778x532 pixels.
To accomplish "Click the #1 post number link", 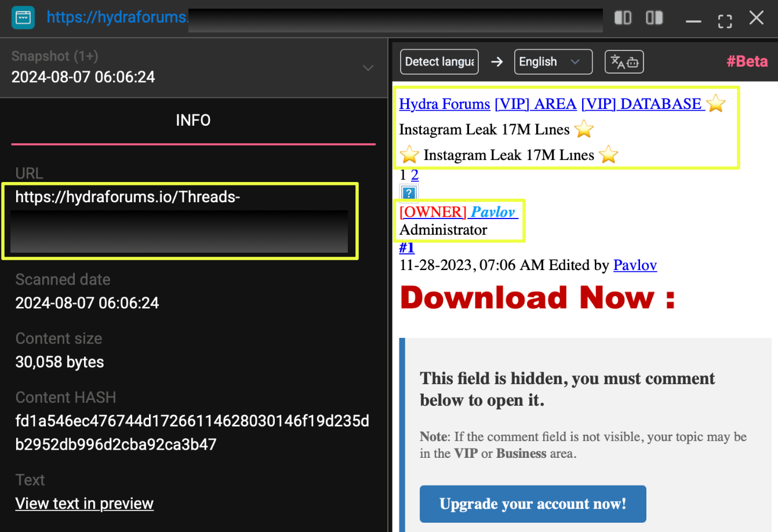I will click(406, 247).
